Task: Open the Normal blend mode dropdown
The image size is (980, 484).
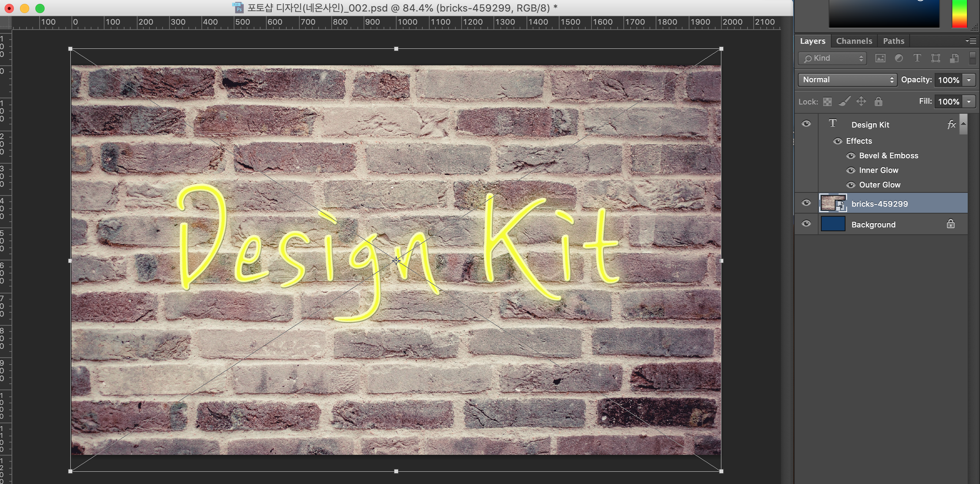Action: click(x=847, y=80)
